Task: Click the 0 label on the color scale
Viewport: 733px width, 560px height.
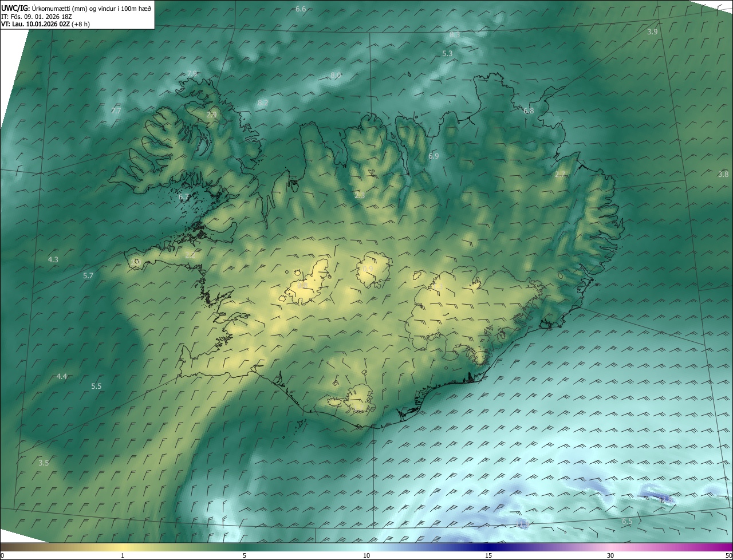Action: pos(2,556)
